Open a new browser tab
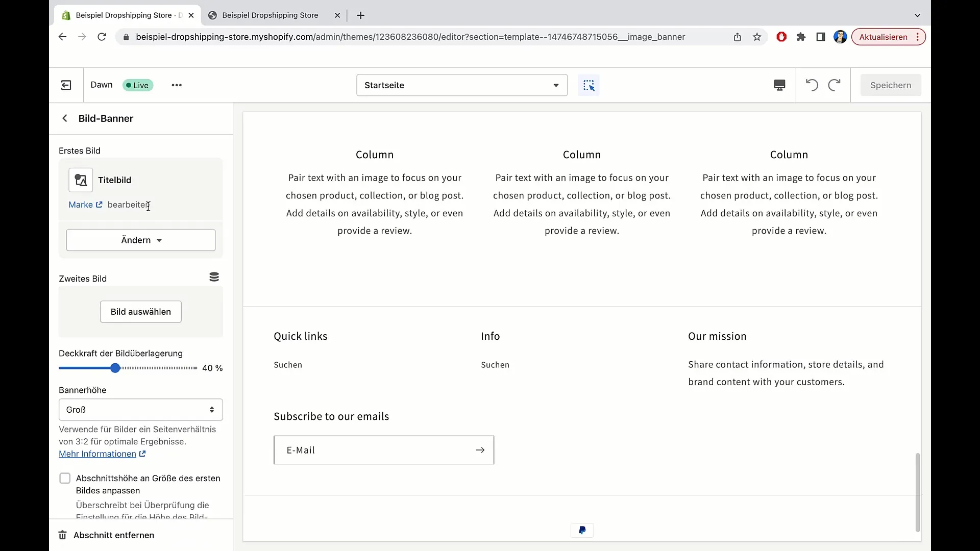The height and width of the screenshot is (551, 980). point(361,15)
